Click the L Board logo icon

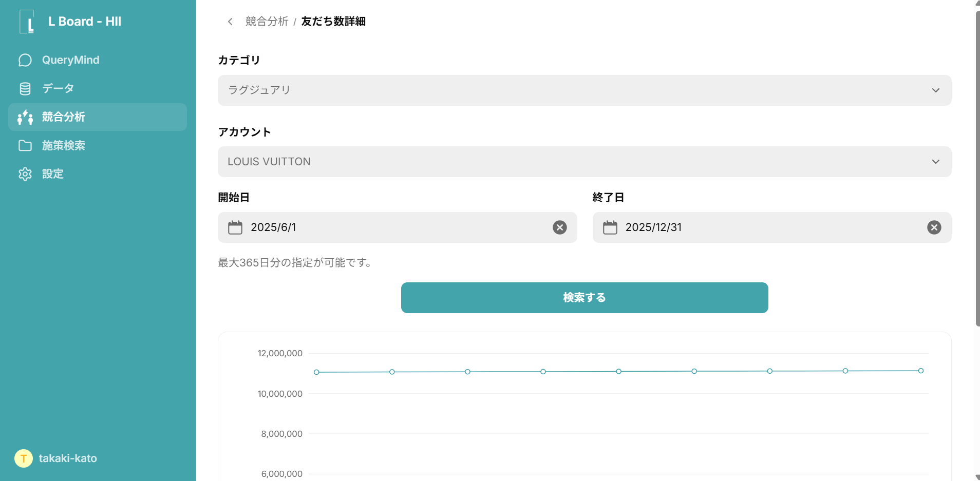click(27, 22)
